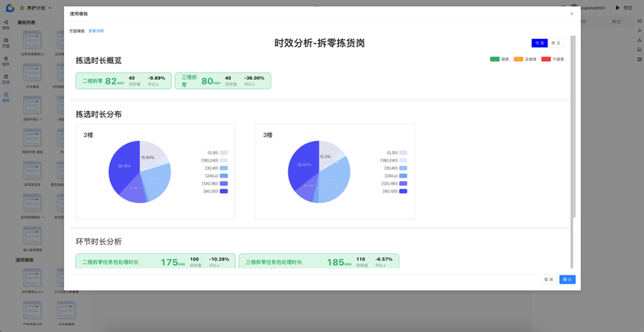
Task: Select the 二楼拆零 82min metric card
Action: [x=124, y=80]
